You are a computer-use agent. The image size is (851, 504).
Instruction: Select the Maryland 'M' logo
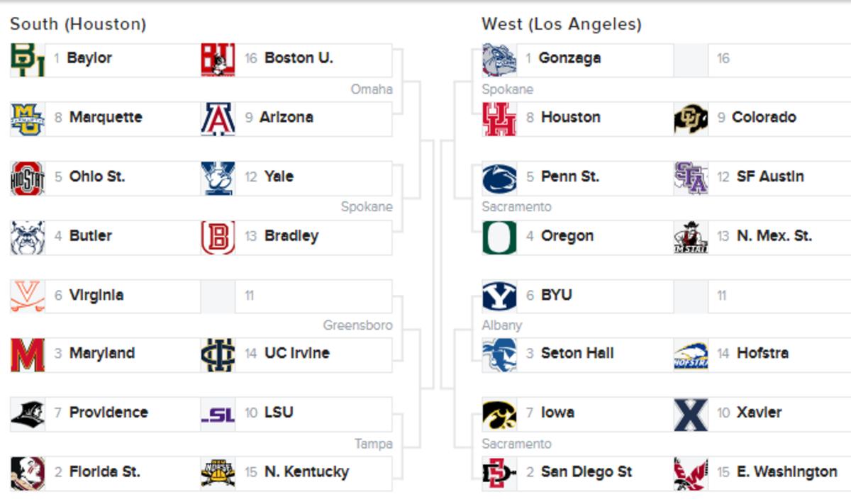pos(28,355)
